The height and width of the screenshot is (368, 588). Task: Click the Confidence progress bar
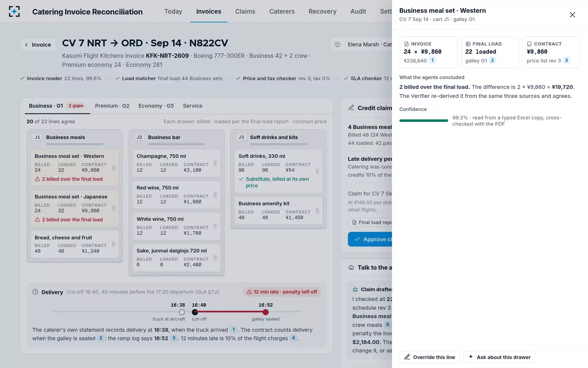(x=423, y=121)
